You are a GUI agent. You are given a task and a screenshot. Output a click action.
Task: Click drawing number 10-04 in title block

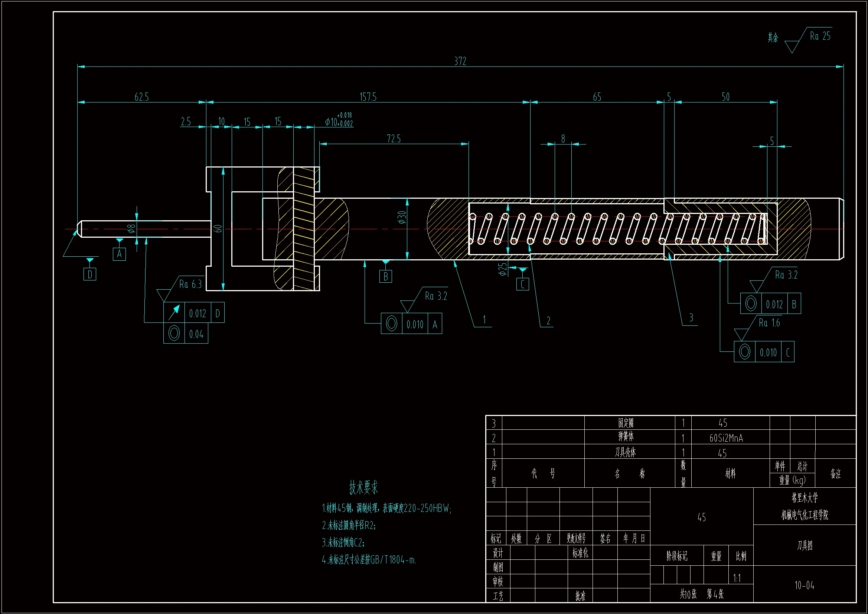coord(804,586)
